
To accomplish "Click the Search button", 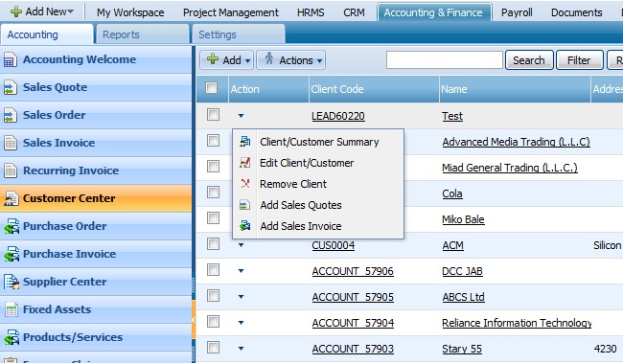I will (529, 60).
